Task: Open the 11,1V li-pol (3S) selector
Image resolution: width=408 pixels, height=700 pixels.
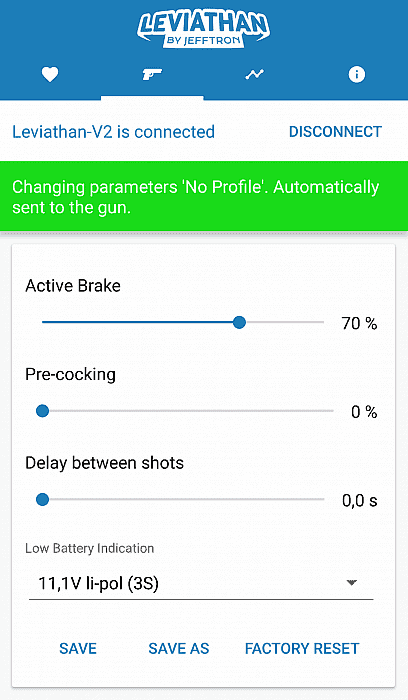Action: (201, 584)
